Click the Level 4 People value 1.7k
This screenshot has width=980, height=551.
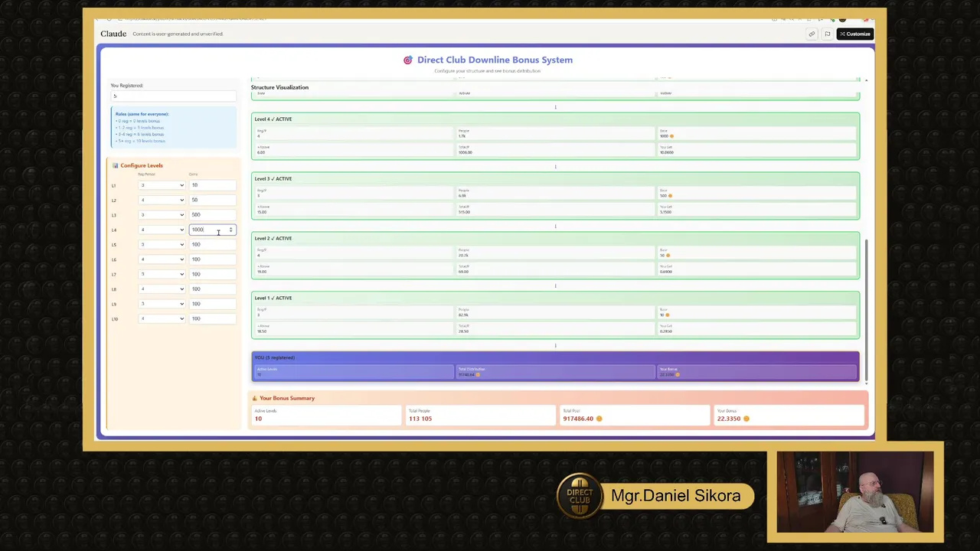coord(462,136)
